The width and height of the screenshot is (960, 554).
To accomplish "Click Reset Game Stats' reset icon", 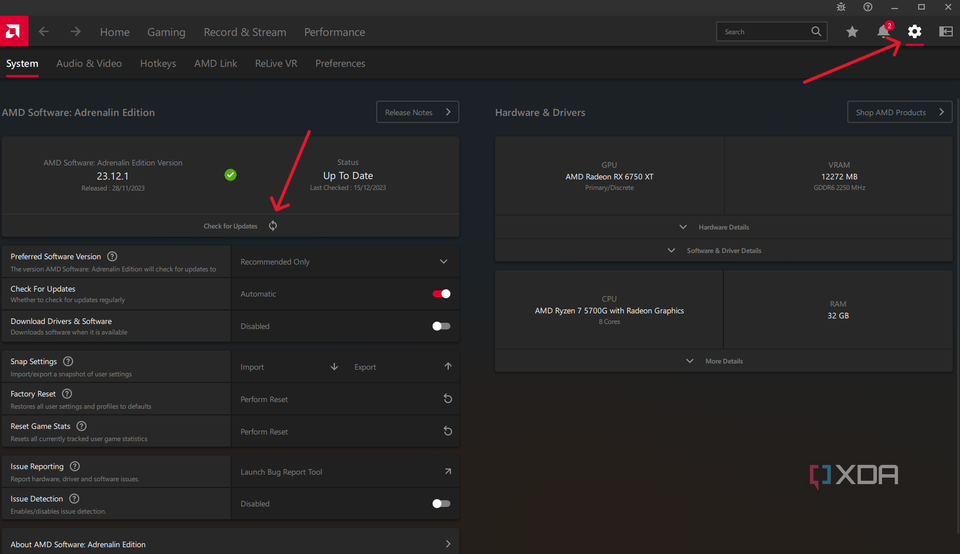I will click(448, 431).
